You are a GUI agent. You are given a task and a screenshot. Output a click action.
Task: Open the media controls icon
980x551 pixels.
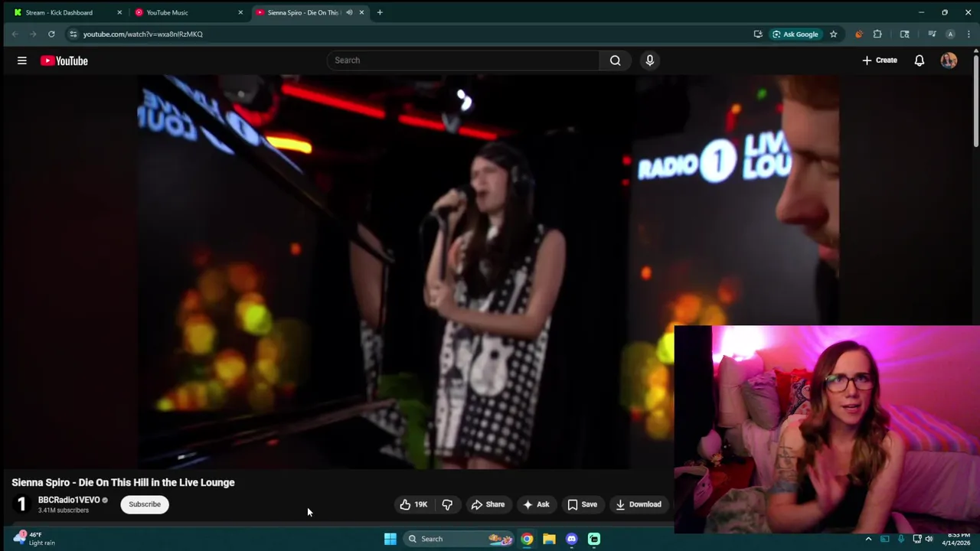[x=932, y=34]
